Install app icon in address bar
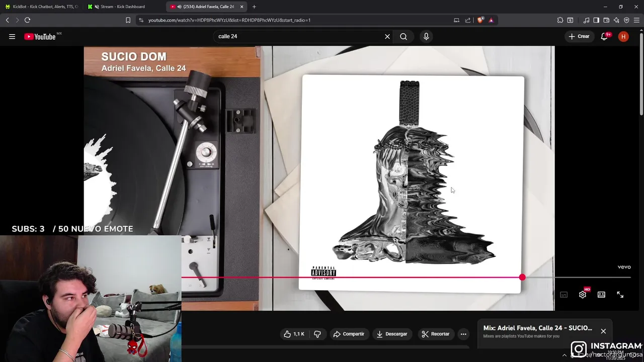644x362 pixels. pyautogui.click(x=456, y=20)
